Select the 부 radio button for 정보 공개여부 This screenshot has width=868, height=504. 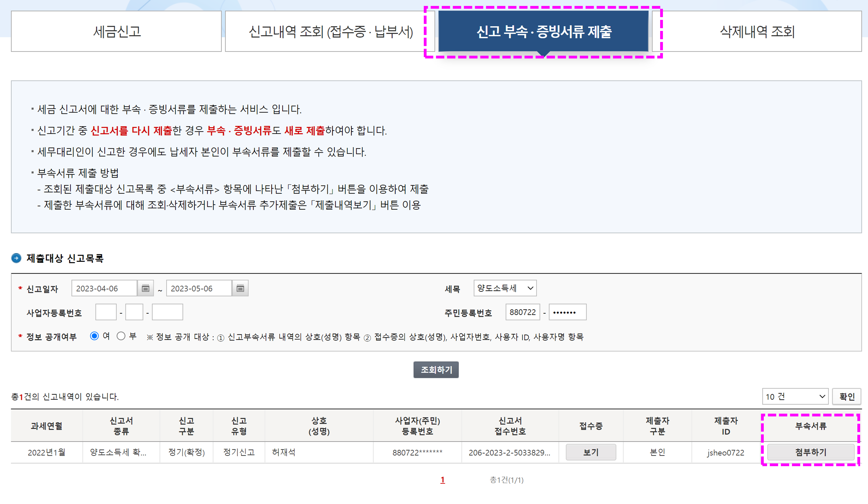(x=121, y=336)
